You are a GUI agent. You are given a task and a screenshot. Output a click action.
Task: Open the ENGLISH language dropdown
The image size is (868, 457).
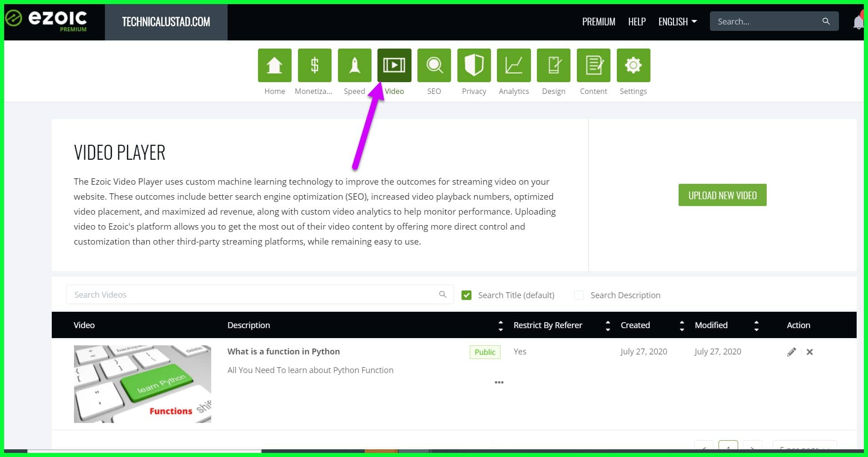[x=677, y=22]
